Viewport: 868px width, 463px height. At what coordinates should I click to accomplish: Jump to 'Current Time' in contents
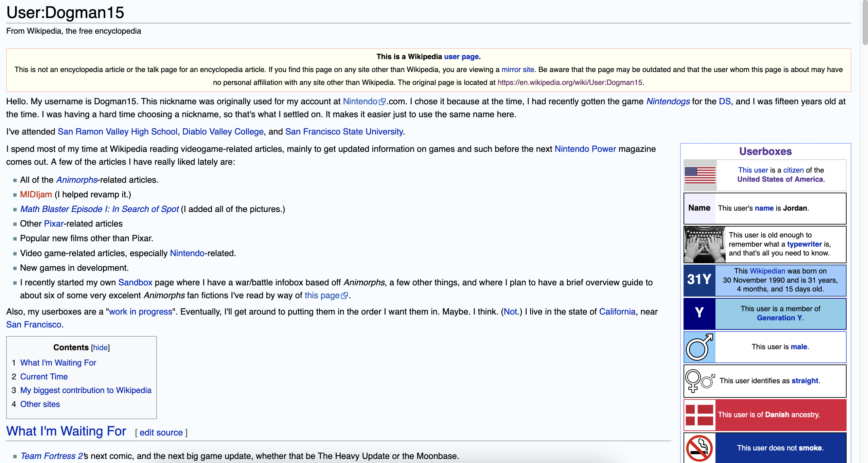click(x=44, y=377)
